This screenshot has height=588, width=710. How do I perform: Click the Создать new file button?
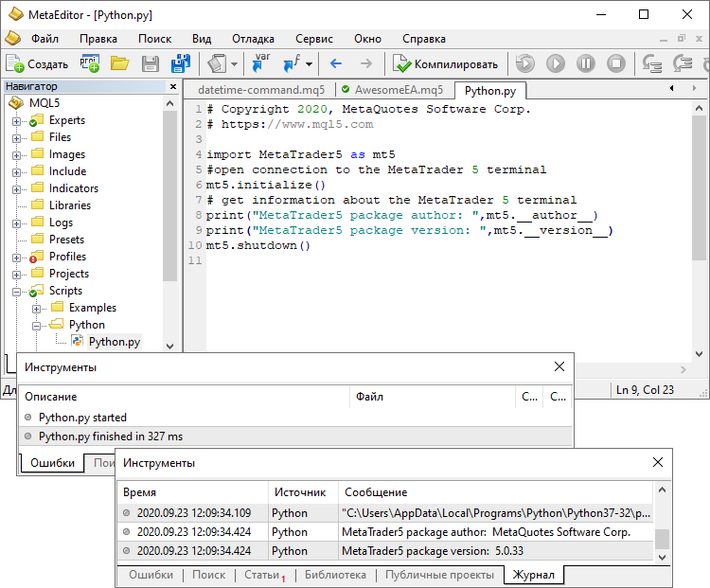point(37,63)
